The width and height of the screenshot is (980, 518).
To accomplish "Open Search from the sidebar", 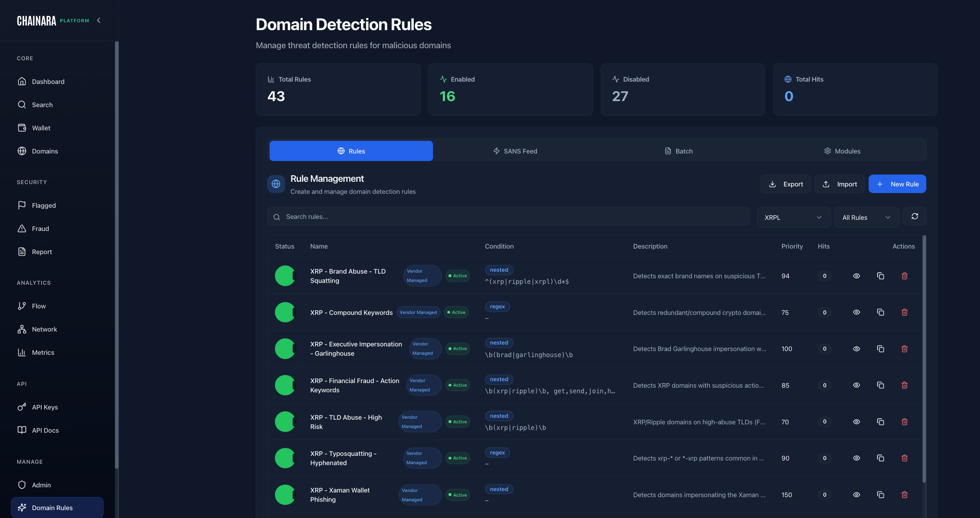I will tap(57, 105).
